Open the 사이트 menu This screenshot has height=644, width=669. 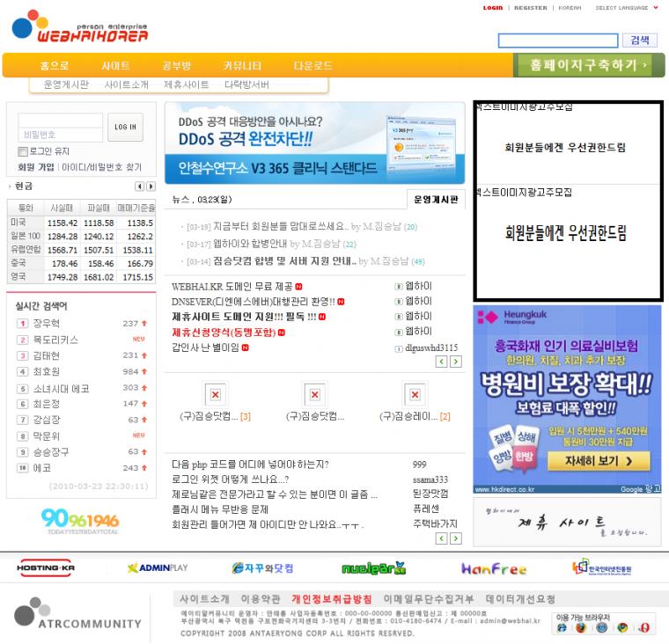[115, 66]
